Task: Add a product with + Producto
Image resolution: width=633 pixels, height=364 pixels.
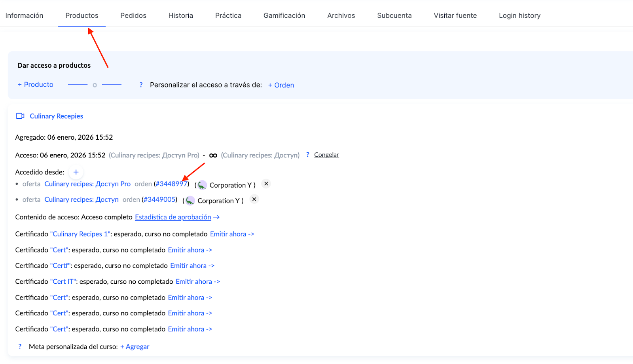Action: point(36,85)
